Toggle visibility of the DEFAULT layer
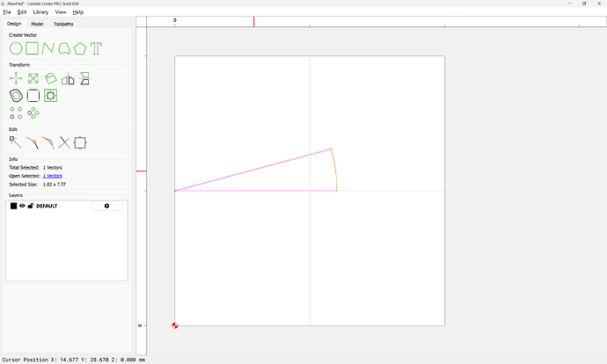The width and height of the screenshot is (607, 364). pyautogui.click(x=23, y=206)
